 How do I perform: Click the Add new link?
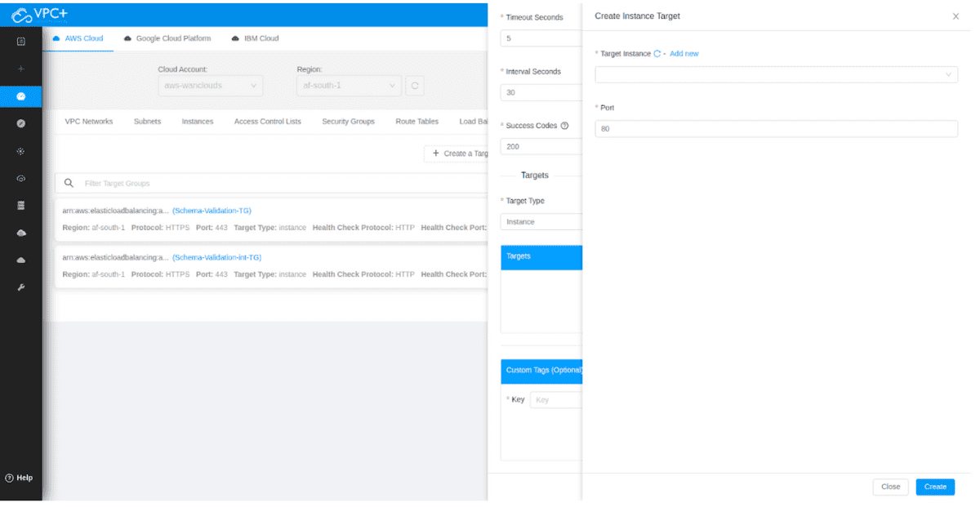pyautogui.click(x=684, y=54)
